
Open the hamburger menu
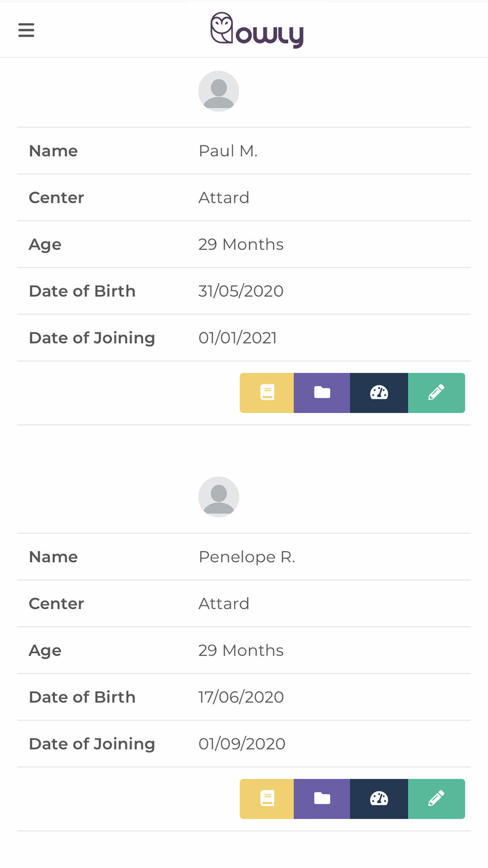coord(26,30)
